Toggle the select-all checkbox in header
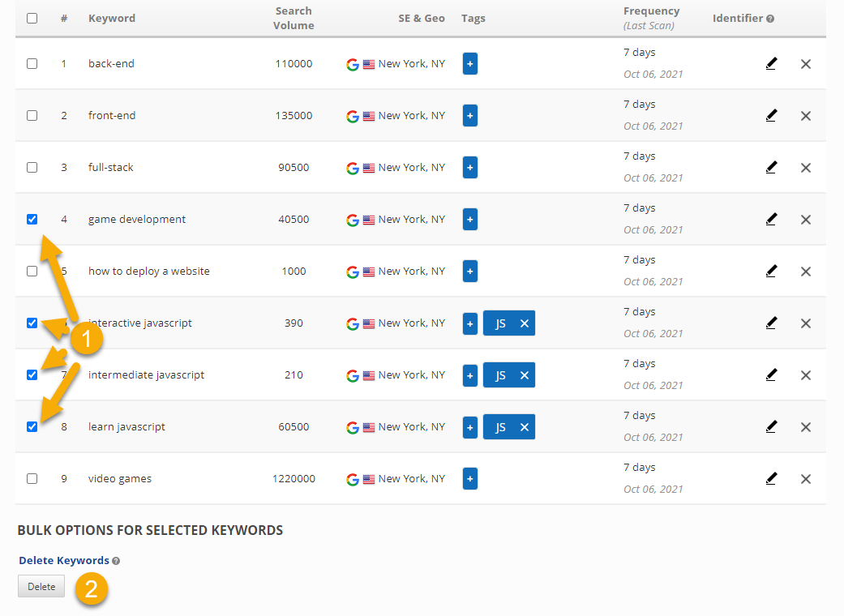This screenshot has width=844, height=616. click(32, 18)
